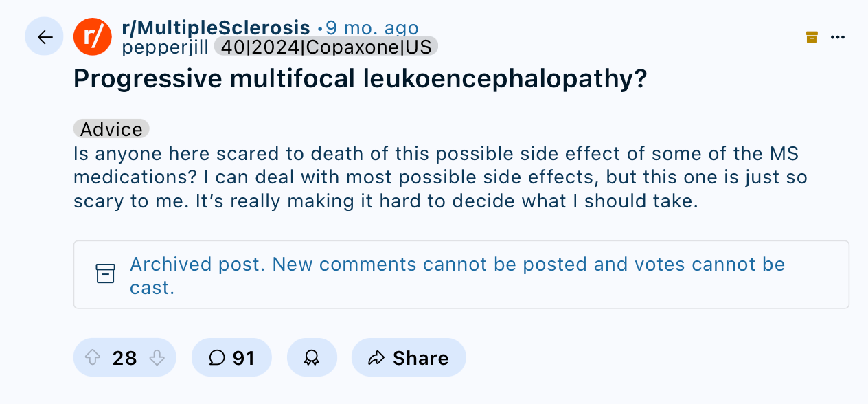Image resolution: width=868 pixels, height=404 pixels.
Task: Click the upvote arrow next to 28
Action: pos(93,358)
